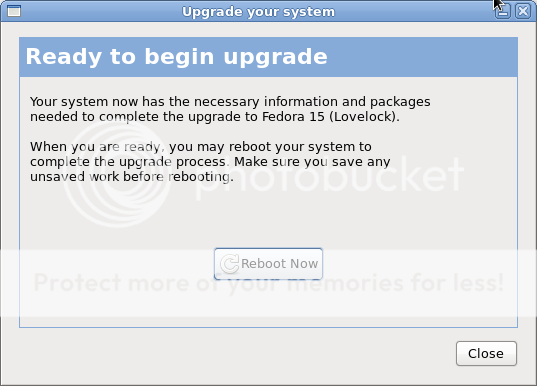Click the paragraph starting 'When you are ready'
Screen dimensions: 537x386
click(210, 162)
